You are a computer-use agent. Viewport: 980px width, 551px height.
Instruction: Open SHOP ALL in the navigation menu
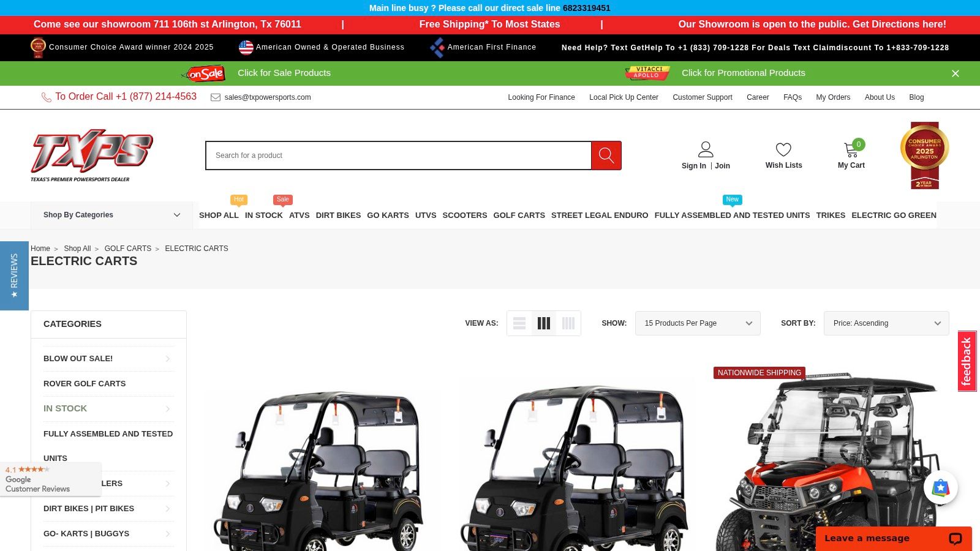click(x=219, y=216)
